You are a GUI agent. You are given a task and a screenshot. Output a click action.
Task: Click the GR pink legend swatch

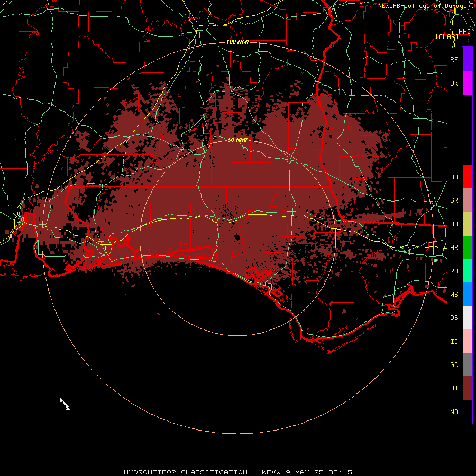pyautogui.click(x=467, y=200)
